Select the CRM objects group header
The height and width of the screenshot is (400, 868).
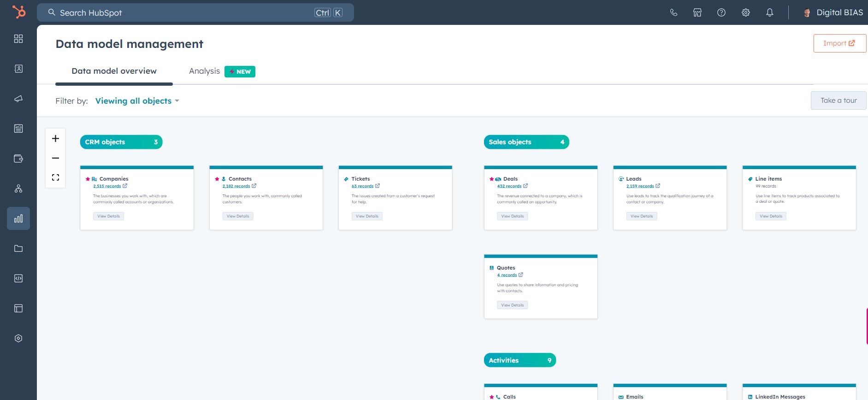tap(121, 142)
